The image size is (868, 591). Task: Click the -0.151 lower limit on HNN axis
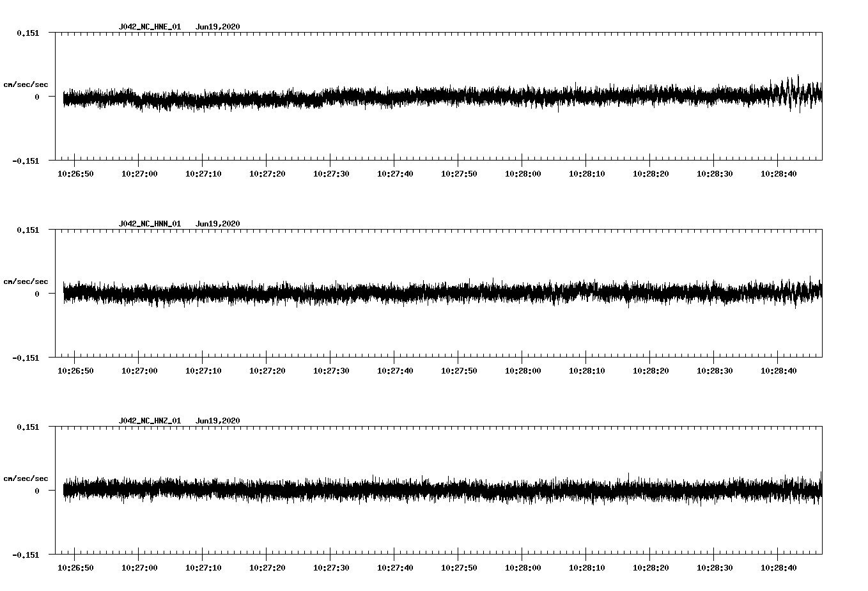click(26, 358)
